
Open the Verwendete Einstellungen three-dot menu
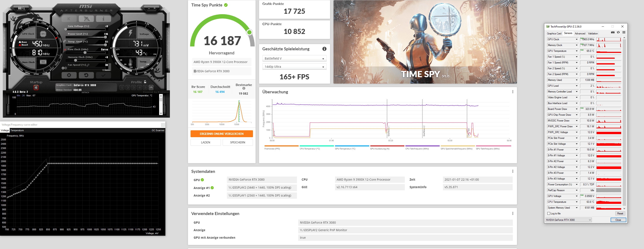(513, 214)
